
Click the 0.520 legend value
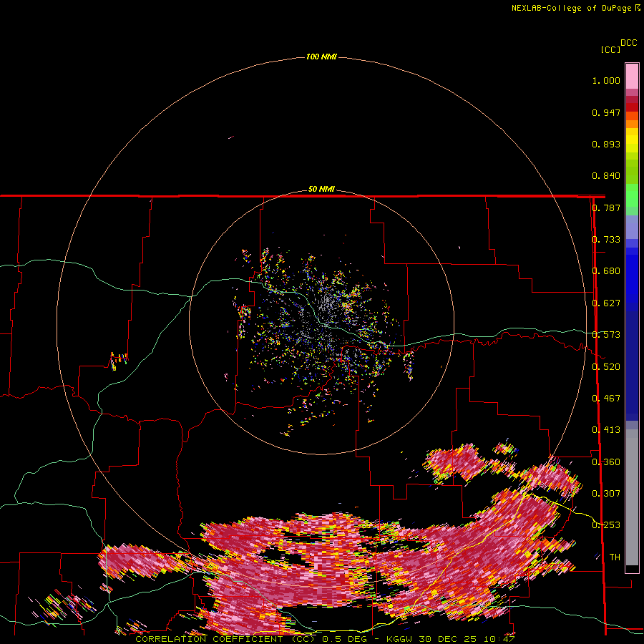tap(606, 367)
